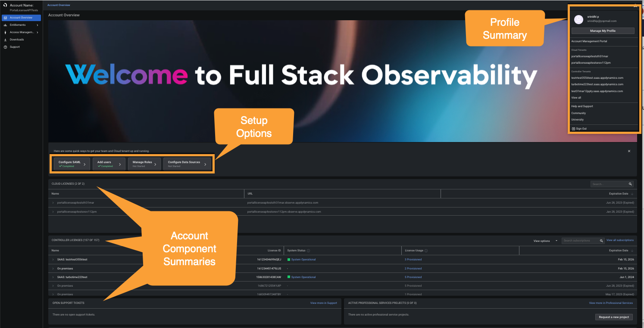Open the Configure SAML setup card
The image size is (644, 328).
72,164
